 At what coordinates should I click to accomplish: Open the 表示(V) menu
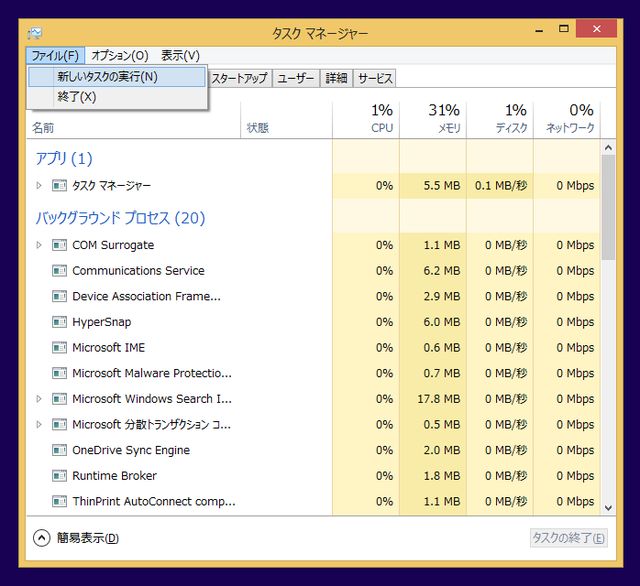coord(180,55)
